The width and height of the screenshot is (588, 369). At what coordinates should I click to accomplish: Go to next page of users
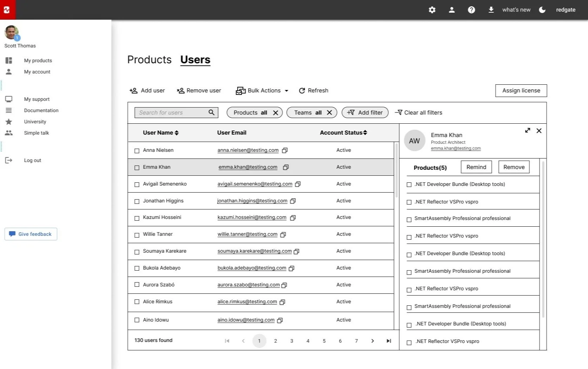pos(372,341)
